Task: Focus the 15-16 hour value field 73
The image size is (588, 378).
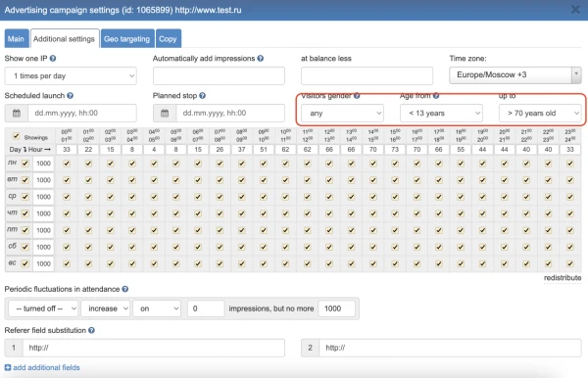Action: tap(395, 150)
